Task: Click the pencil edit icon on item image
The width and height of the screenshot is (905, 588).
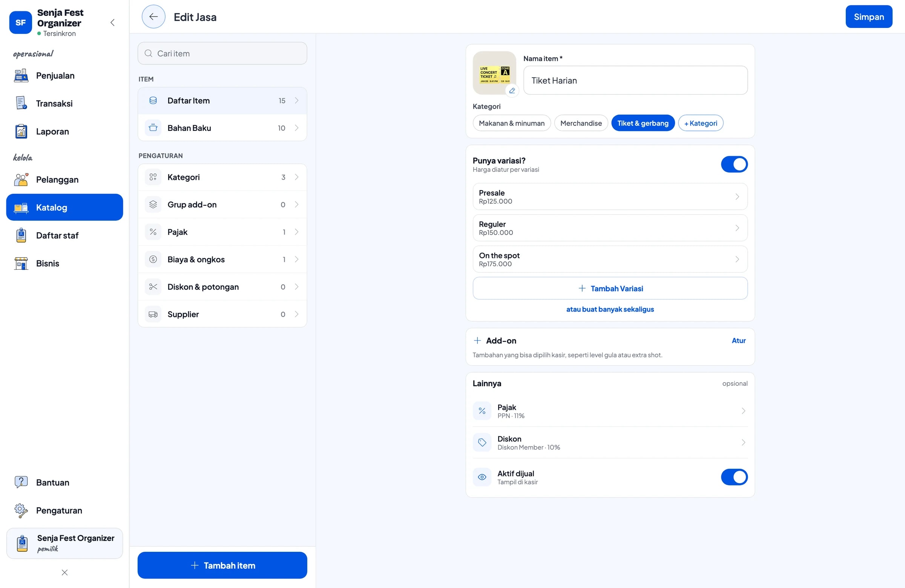Action: click(x=512, y=91)
